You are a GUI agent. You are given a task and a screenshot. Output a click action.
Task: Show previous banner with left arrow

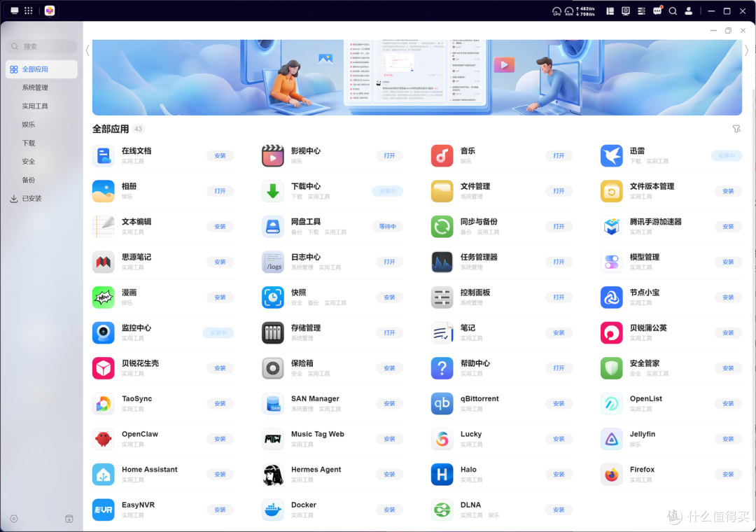(x=87, y=50)
